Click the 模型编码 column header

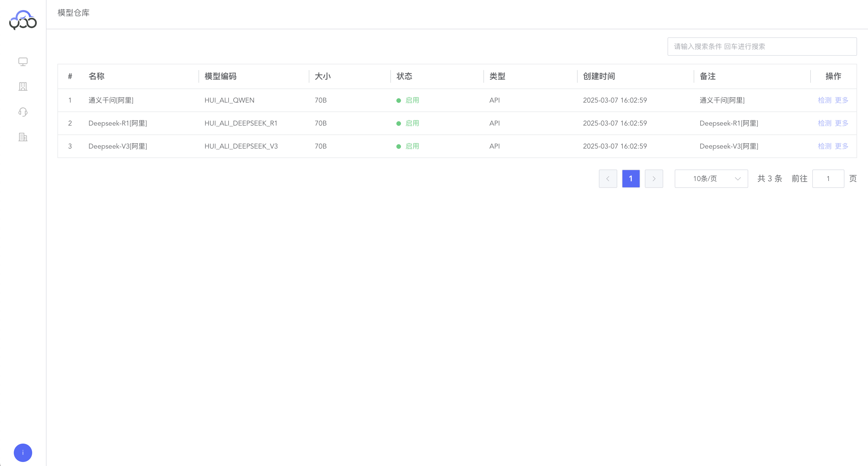point(220,76)
